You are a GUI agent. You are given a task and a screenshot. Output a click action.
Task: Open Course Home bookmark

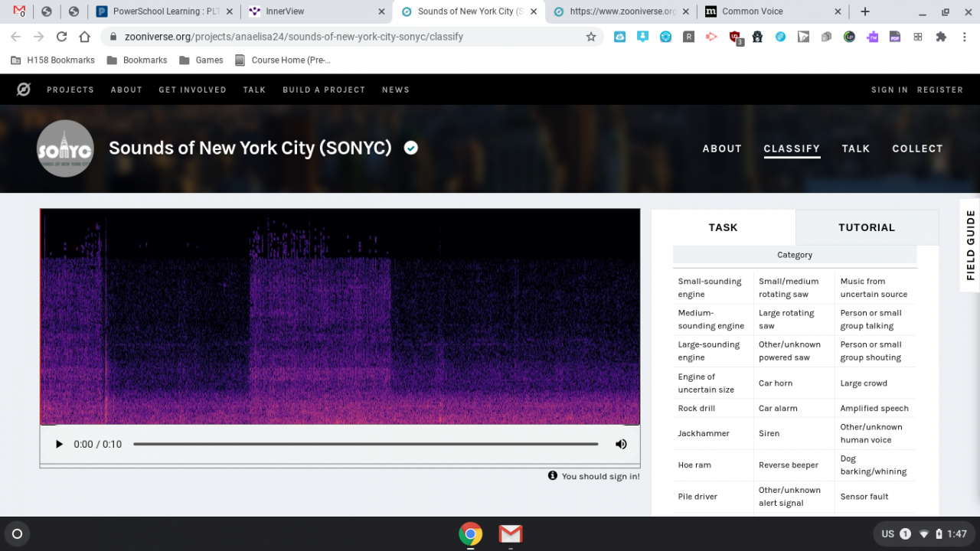coord(283,60)
